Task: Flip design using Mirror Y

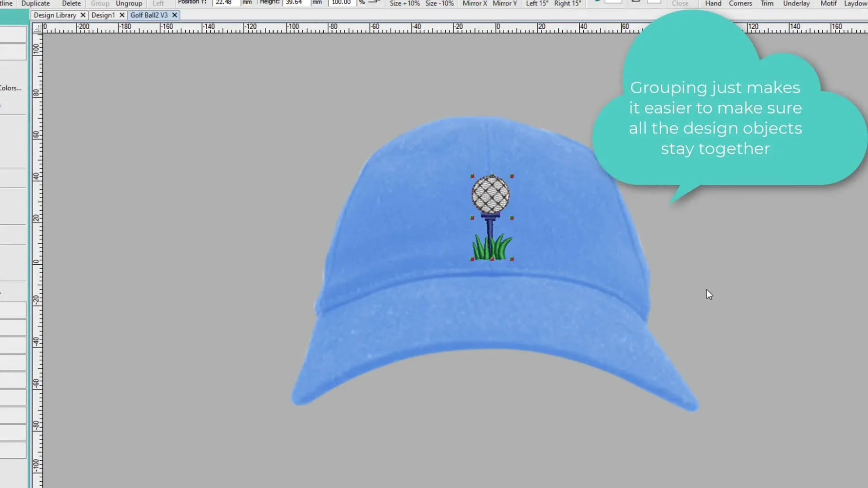Action: click(505, 3)
